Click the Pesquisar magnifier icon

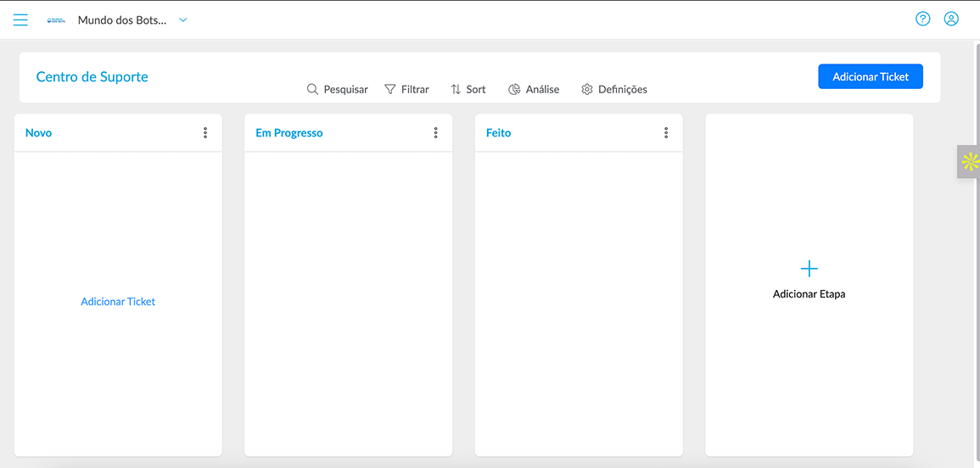tap(312, 89)
